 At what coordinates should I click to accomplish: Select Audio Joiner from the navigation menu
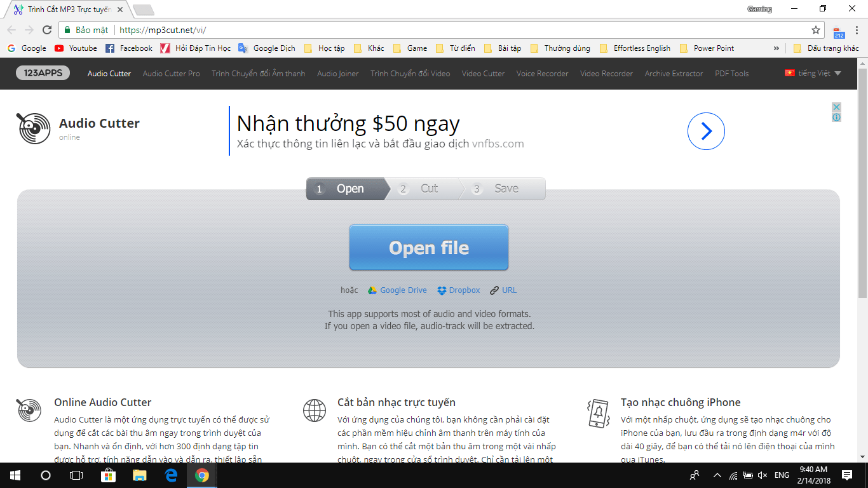[337, 73]
